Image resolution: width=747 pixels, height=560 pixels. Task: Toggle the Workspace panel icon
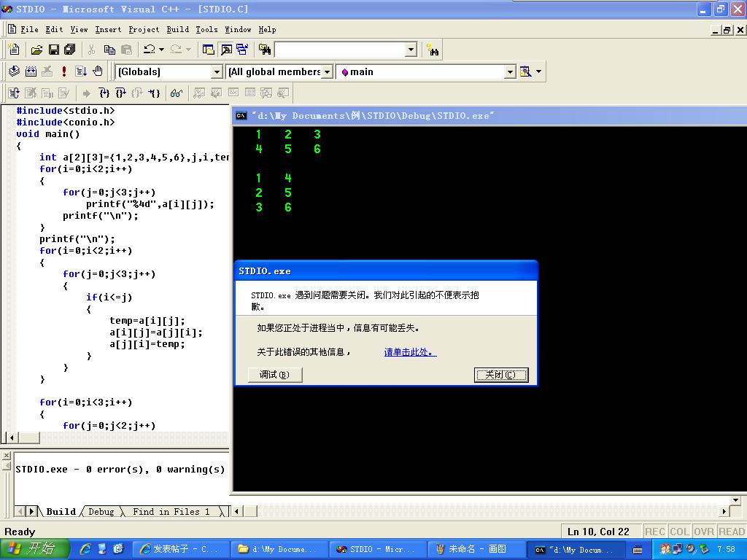209,50
